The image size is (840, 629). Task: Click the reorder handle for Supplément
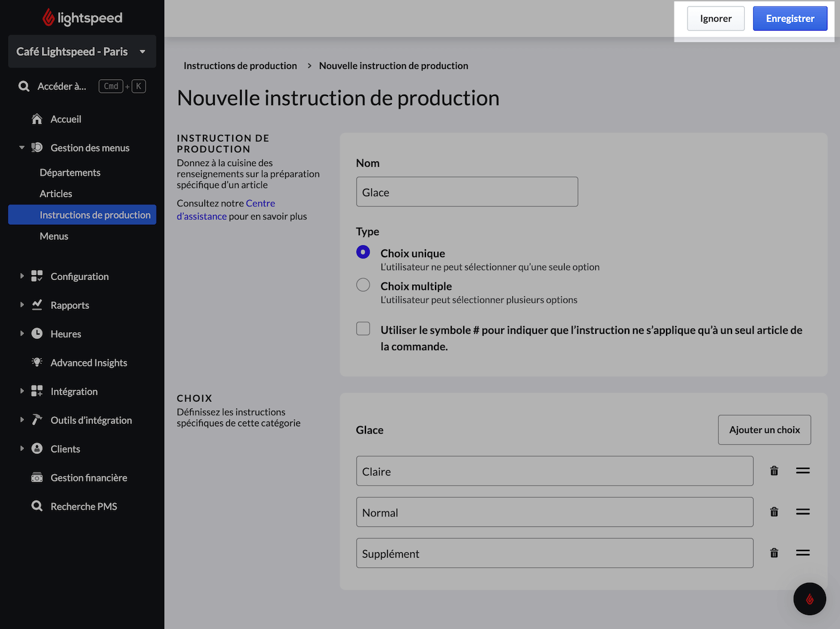803,553
